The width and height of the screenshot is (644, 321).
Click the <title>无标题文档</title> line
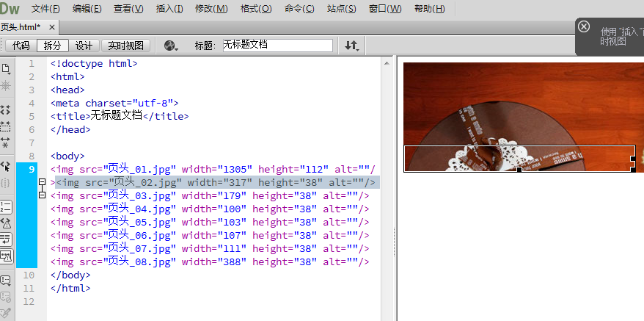click(120, 117)
